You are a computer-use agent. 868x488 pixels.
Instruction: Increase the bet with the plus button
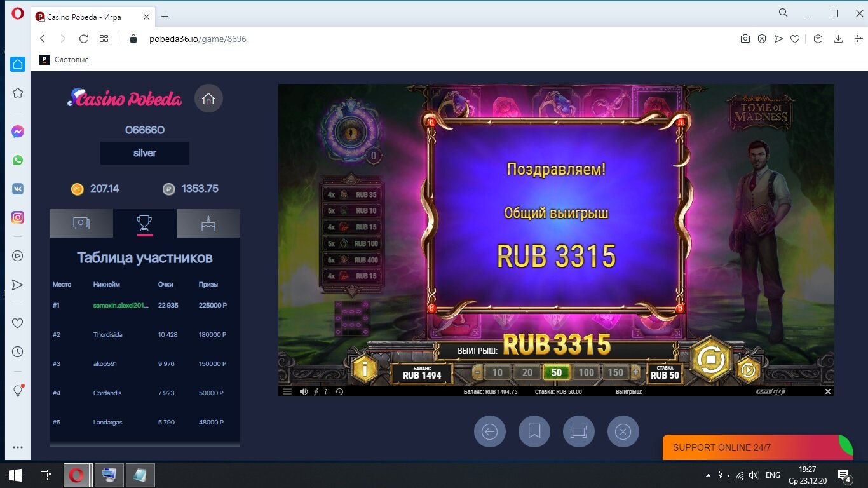(x=635, y=372)
